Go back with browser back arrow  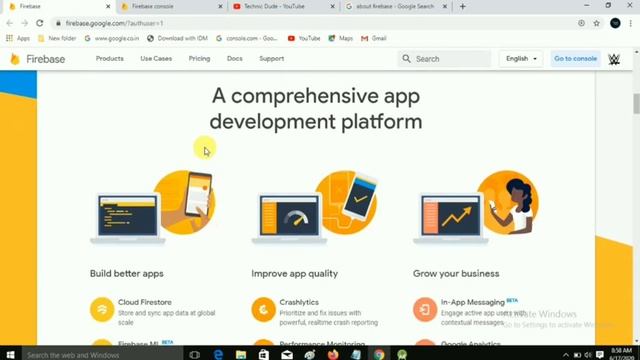pos(10,23)
